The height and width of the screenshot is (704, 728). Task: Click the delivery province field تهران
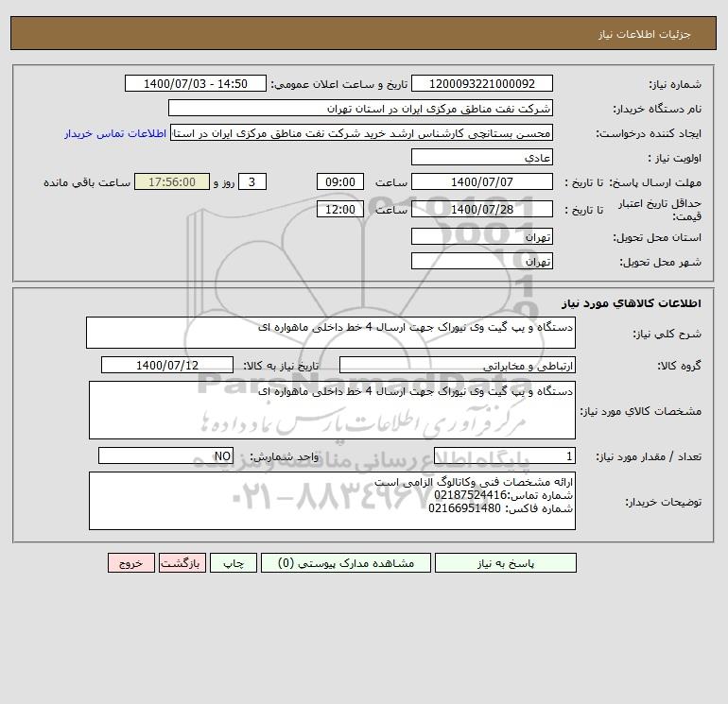pyautogui.click(x=482, y=236)
